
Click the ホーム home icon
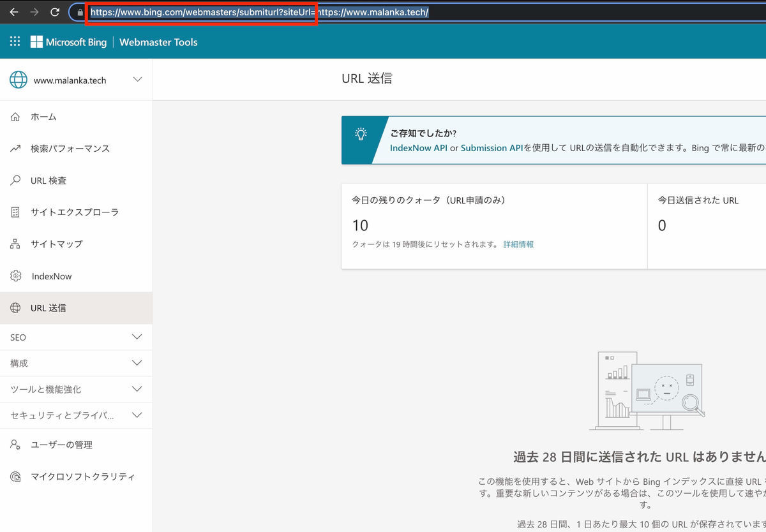[x=15, y=117]
